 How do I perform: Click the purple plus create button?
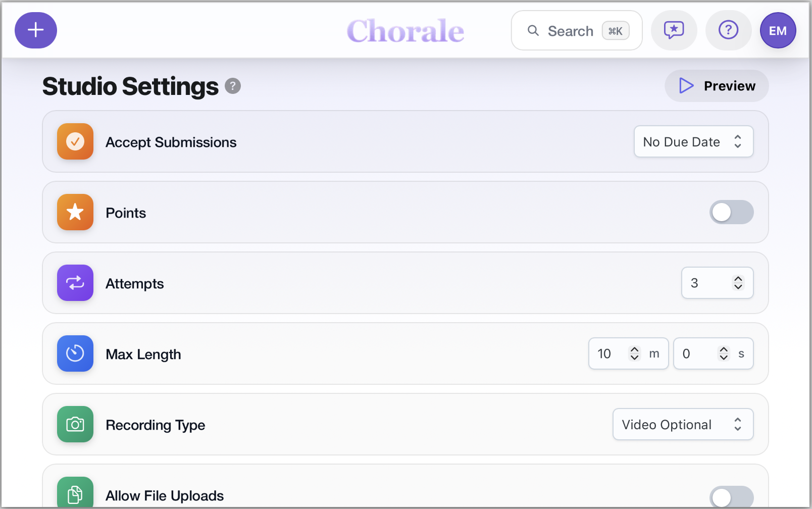(36, 30)
